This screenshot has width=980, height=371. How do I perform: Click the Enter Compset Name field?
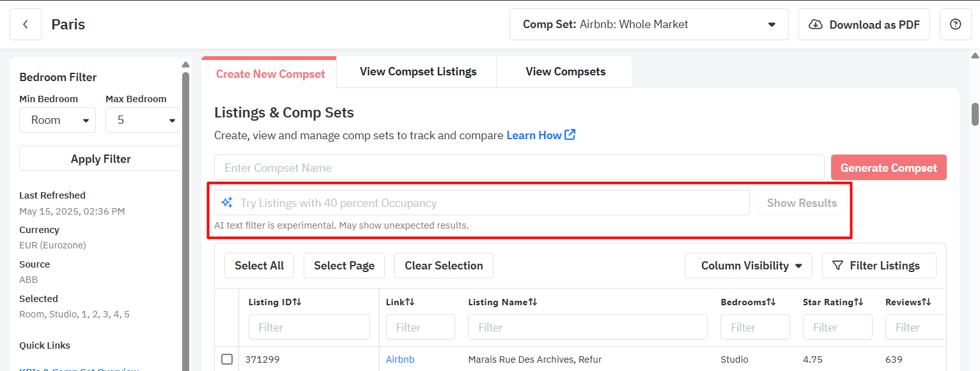tap(519, 167)
